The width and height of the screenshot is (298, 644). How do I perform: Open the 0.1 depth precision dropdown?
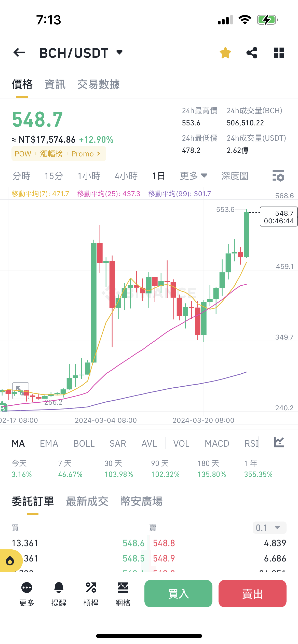tap(269, 528)
